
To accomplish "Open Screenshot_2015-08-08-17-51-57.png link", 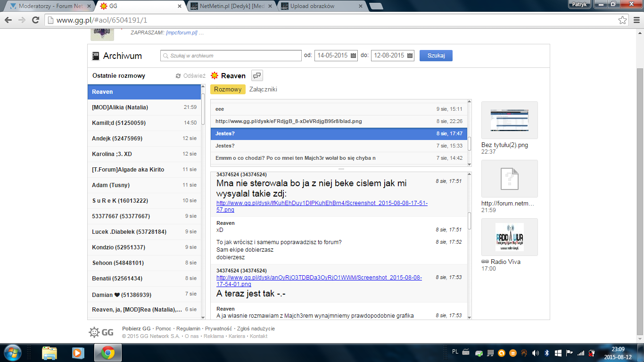I will tap(322, 206).
